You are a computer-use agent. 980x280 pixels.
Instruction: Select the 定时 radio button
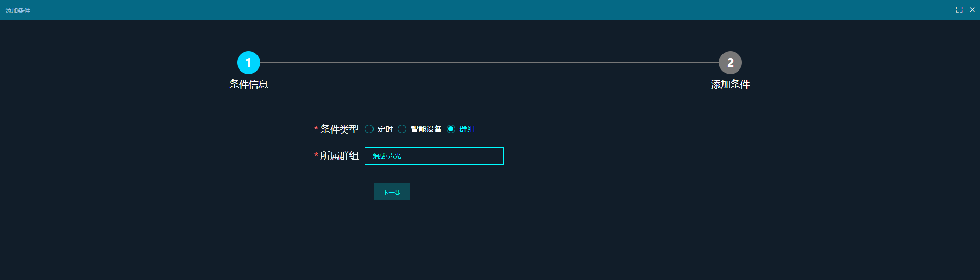tap(369, 129)
